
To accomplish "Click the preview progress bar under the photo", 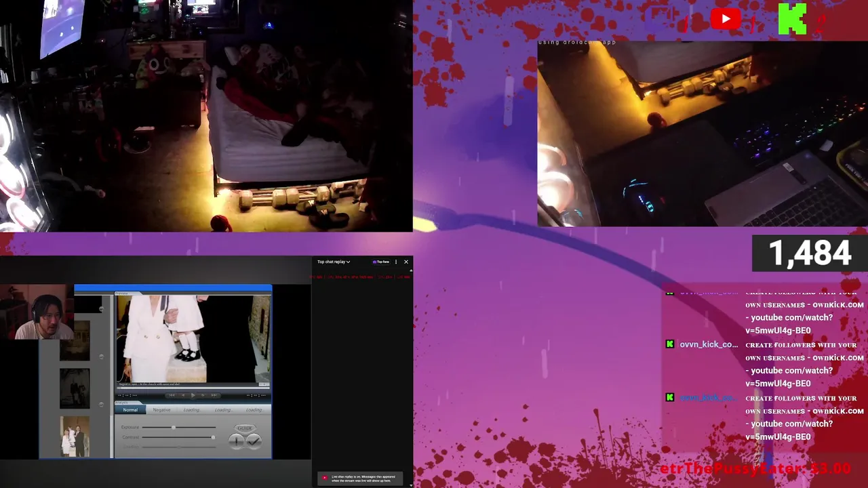I will pyautogui.click(x=193, y=388).
